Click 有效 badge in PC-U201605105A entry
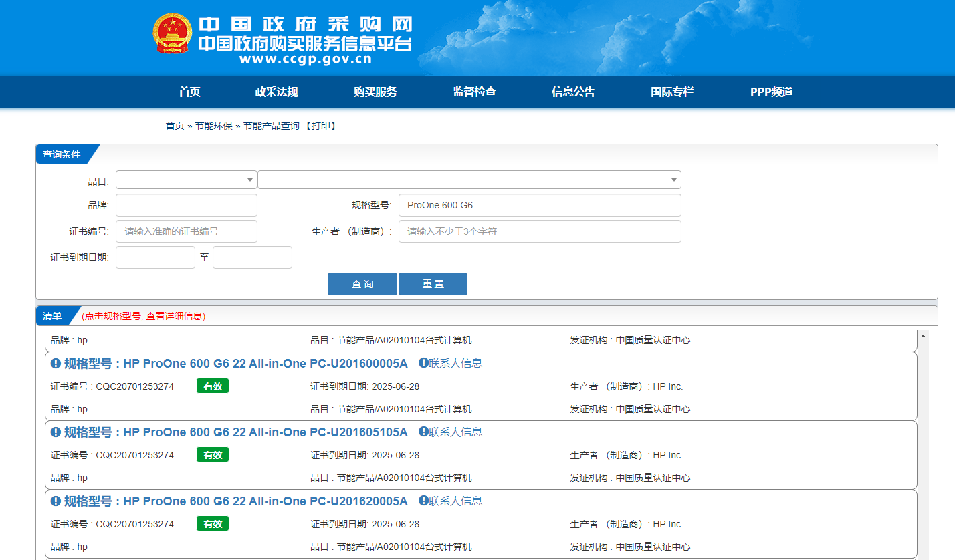 point(213,454)
